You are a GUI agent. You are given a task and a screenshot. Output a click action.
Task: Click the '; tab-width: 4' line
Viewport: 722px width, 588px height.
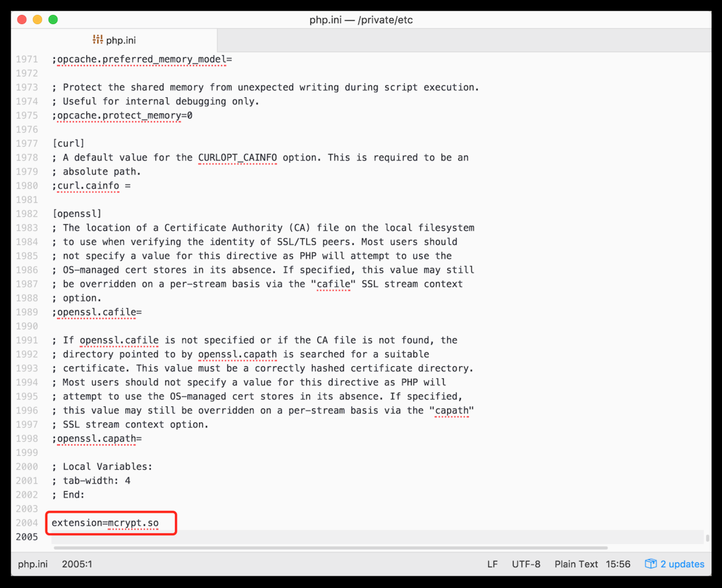[x=91, y=481]
